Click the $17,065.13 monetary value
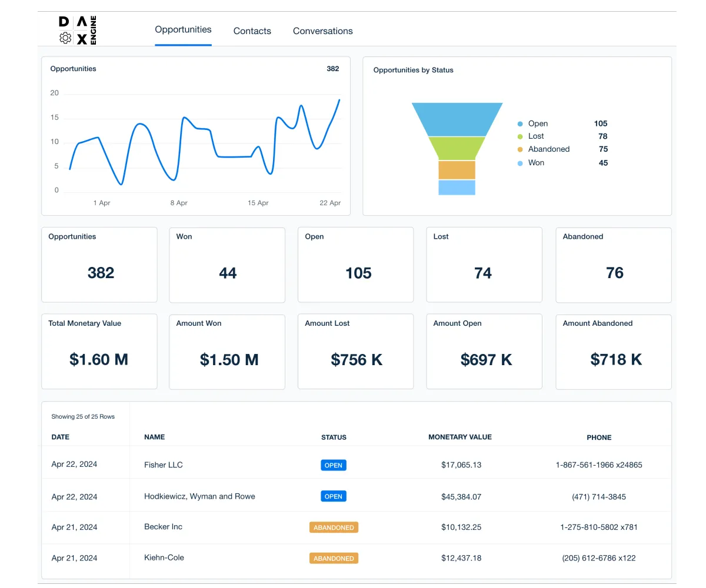The width and height of the screenshot is (706, 588). pyautogui.click(x=461, y=465)
